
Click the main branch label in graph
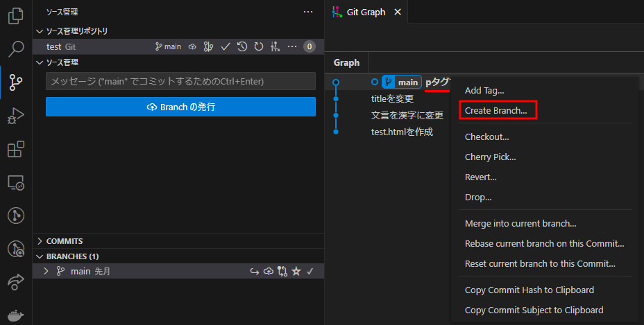click(x=402, y=82)
